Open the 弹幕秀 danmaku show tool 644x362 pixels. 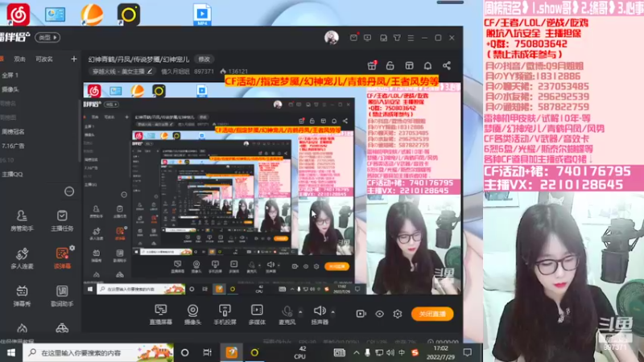[22, 296]
